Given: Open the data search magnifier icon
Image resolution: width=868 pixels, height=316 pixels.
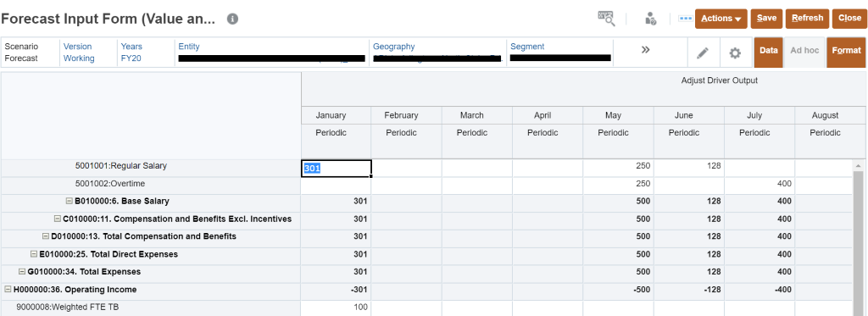Looking at the screenshot, I should pyautogui.click(x=606, y=19).
